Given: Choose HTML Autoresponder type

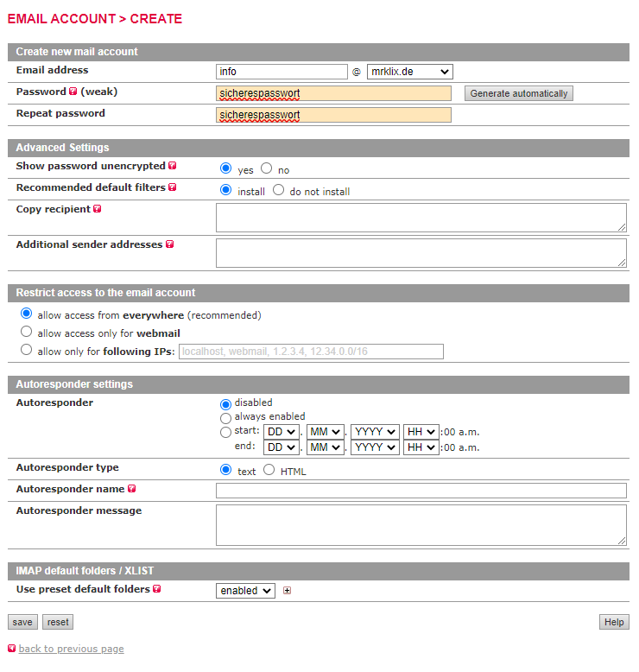Looking at the screenshot, I should pyautogui.click(x=269, y=470).
